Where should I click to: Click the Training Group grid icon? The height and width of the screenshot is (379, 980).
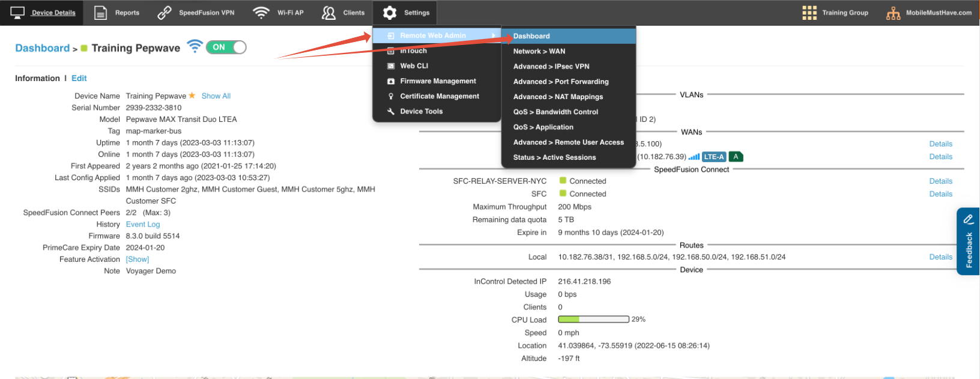pos(809,13)
